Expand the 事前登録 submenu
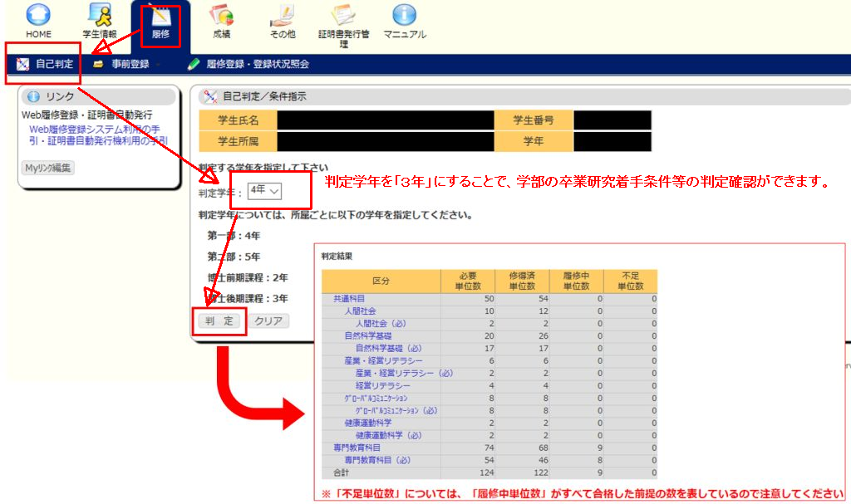851x504 pixels. (130, 64)
